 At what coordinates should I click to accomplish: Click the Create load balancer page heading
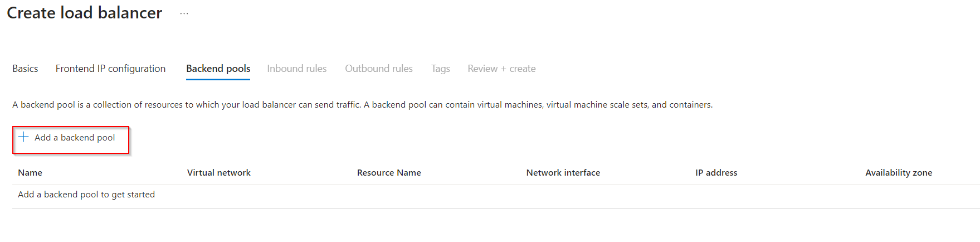(x=84, y=13)
